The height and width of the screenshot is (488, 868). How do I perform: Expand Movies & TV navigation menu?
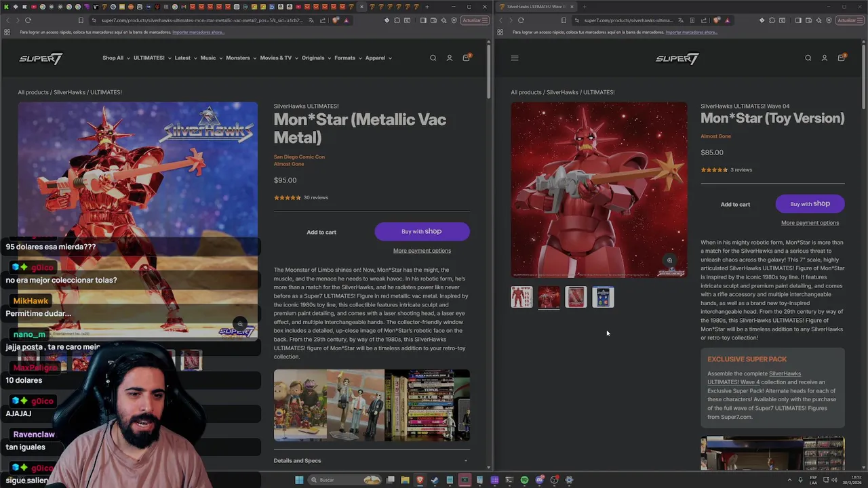tap(279, 58)
